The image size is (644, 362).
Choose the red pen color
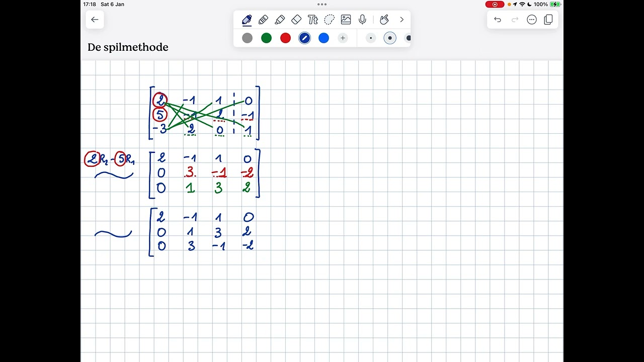pyautogui.click(x=285, y=38)
